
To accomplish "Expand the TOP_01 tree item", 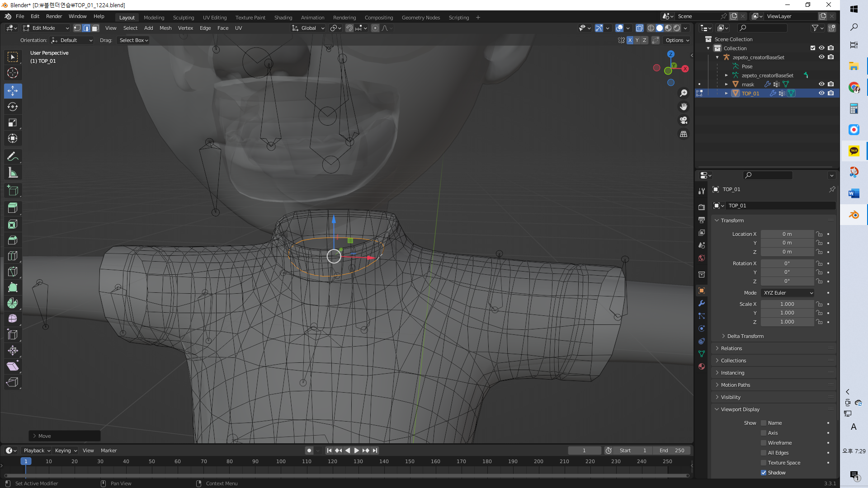I will [726, 94].
